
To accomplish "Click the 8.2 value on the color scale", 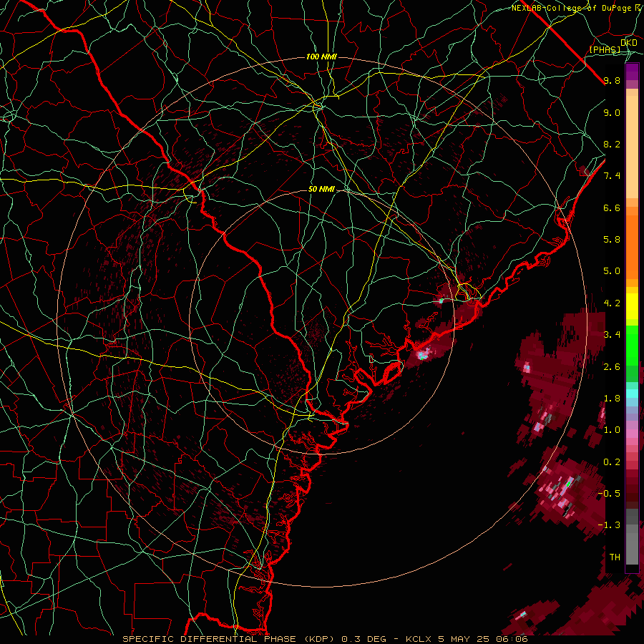I will click(x=612, y=144).
